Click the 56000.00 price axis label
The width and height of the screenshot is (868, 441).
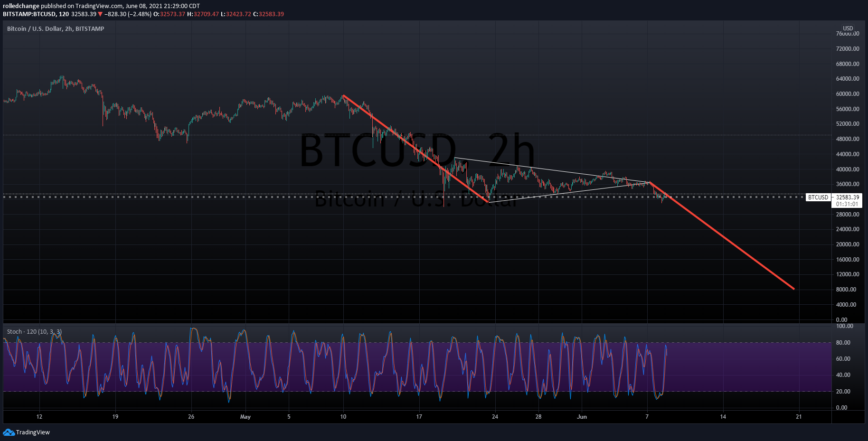tap(848, 109)
